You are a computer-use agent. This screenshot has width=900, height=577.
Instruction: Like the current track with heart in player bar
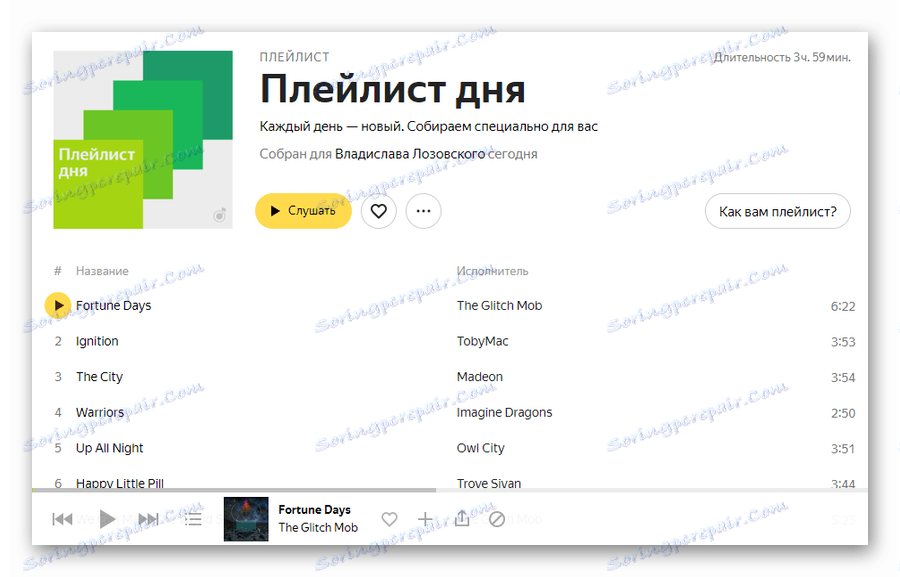pyautogui.click(x=389, y=519)
